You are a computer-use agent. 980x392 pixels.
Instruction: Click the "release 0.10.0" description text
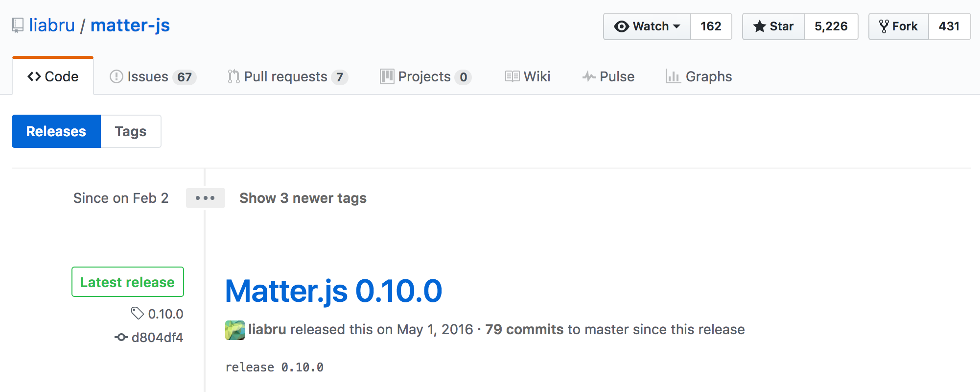point(274,367)
